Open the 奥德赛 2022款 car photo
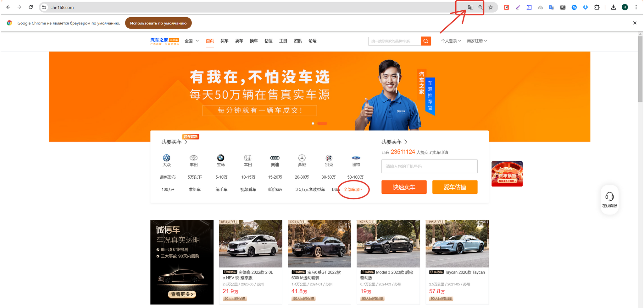This screenshot has width=644, height=308. [251, 244]
